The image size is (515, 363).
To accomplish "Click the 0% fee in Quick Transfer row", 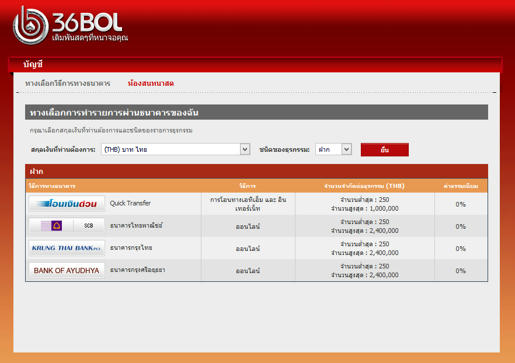I will [460, 204].
